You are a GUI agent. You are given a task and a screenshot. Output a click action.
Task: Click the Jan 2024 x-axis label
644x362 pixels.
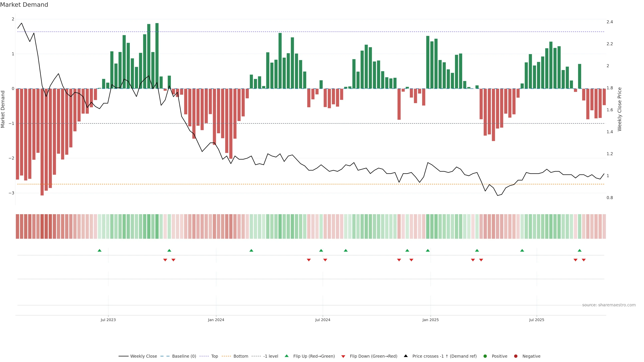[216, 320]
